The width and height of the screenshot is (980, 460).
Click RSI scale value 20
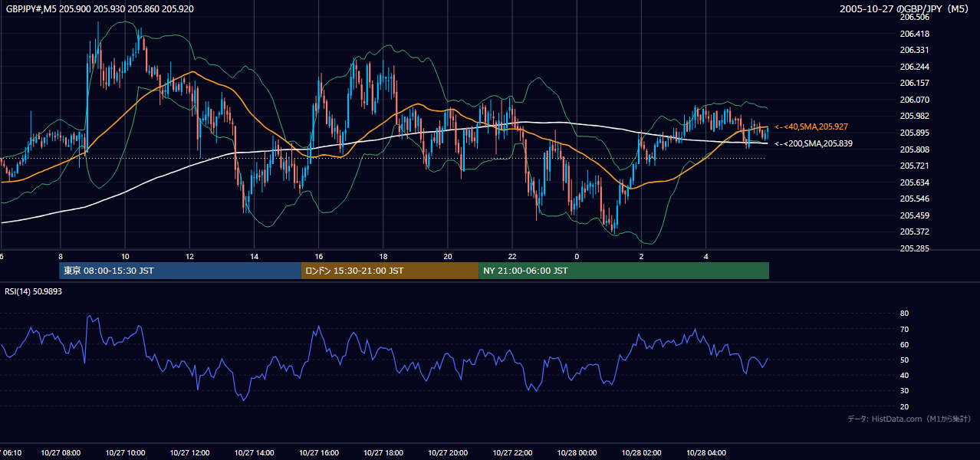(x=904, y=406)
